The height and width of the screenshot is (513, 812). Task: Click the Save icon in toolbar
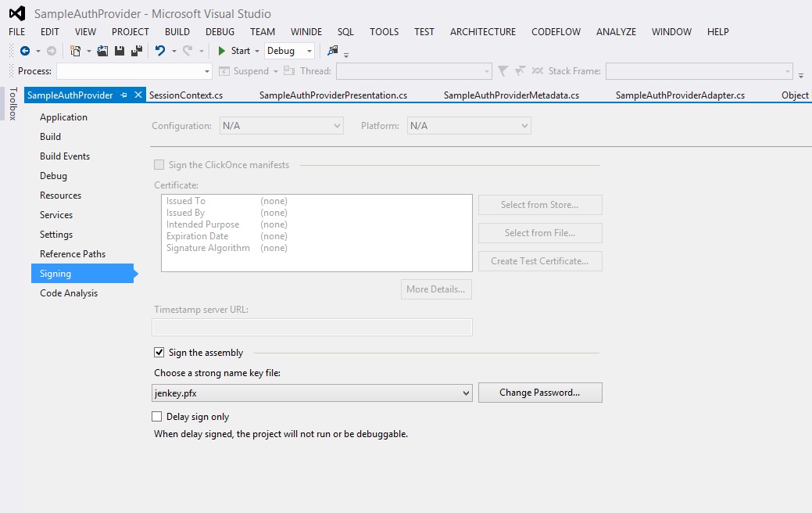(120, 51)
